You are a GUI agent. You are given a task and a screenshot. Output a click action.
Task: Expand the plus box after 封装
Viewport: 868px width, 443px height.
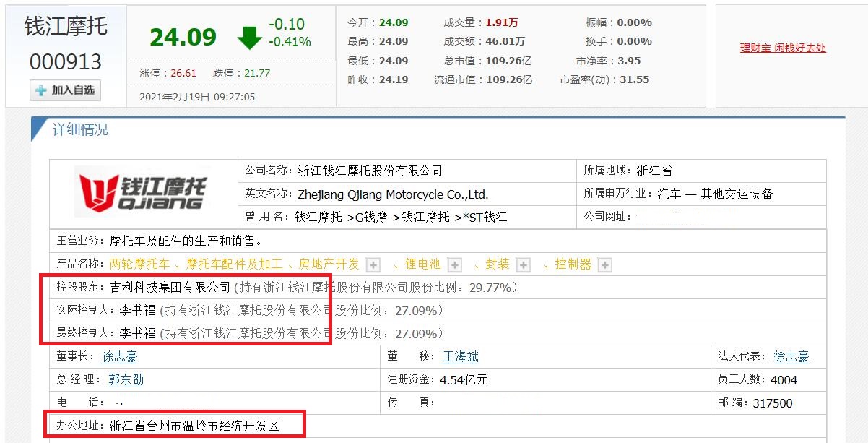tap(524, 264)
